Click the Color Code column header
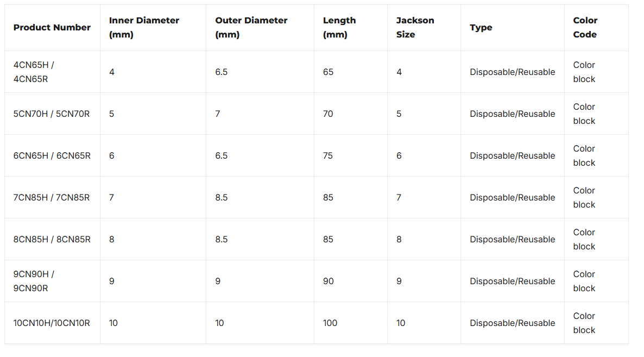Screen dimensions: 644x357 (585, 28)
